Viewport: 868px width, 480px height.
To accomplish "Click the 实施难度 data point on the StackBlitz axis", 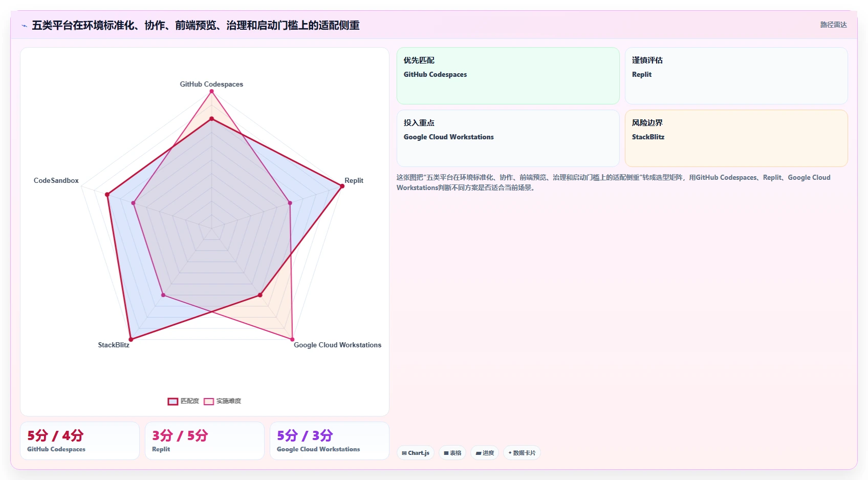I will pos(163,295).
